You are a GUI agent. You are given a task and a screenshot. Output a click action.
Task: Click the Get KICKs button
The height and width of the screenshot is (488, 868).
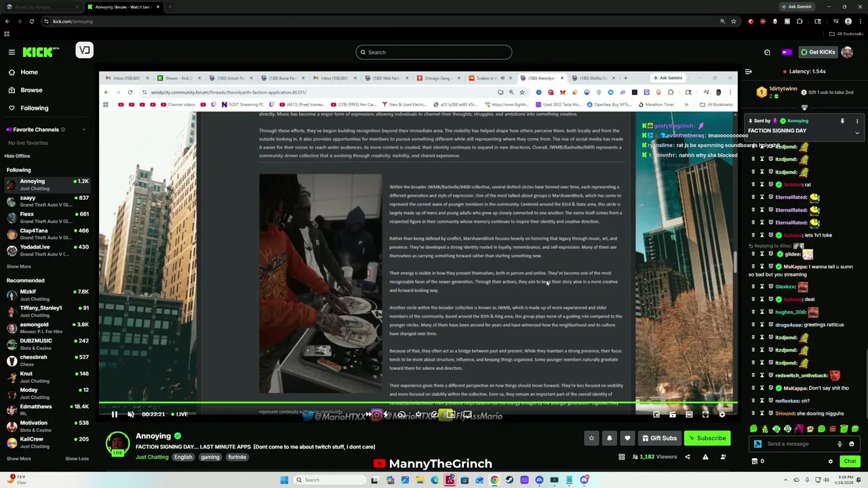tap(818, 52)
